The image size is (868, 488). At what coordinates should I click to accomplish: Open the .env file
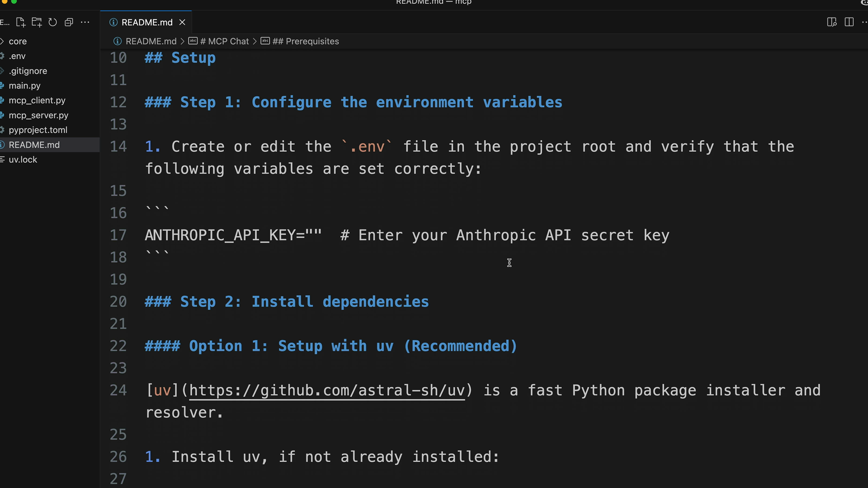(50, 56)
